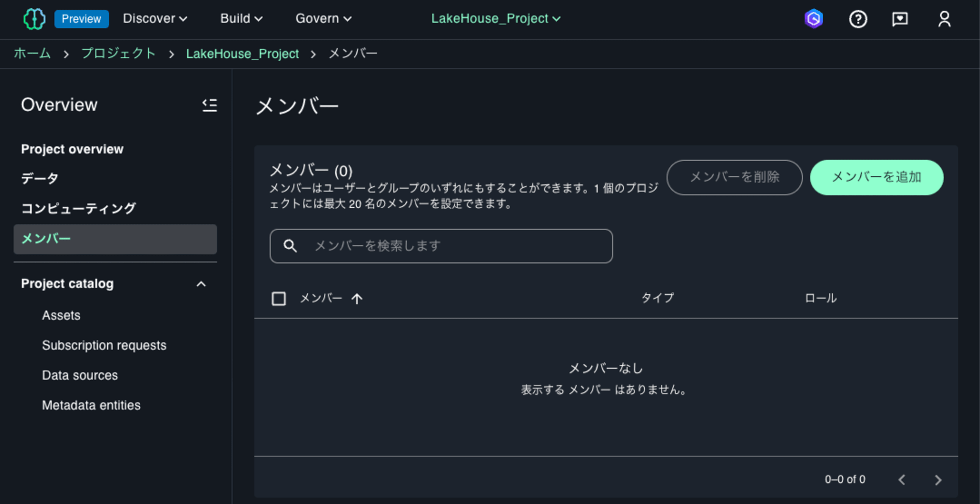Click the feedback chat bubble icon
980x504 pixels.
[x=900, y=19]
